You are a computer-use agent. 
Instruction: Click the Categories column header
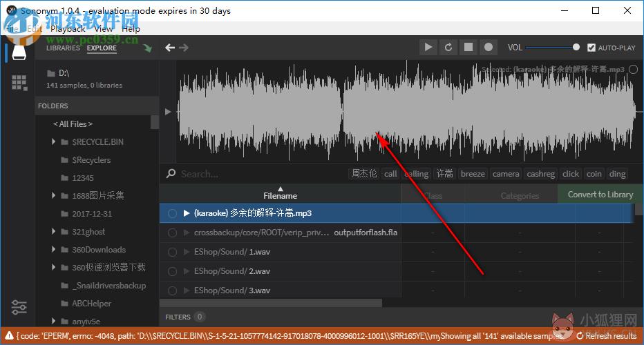tap(520, 196)
